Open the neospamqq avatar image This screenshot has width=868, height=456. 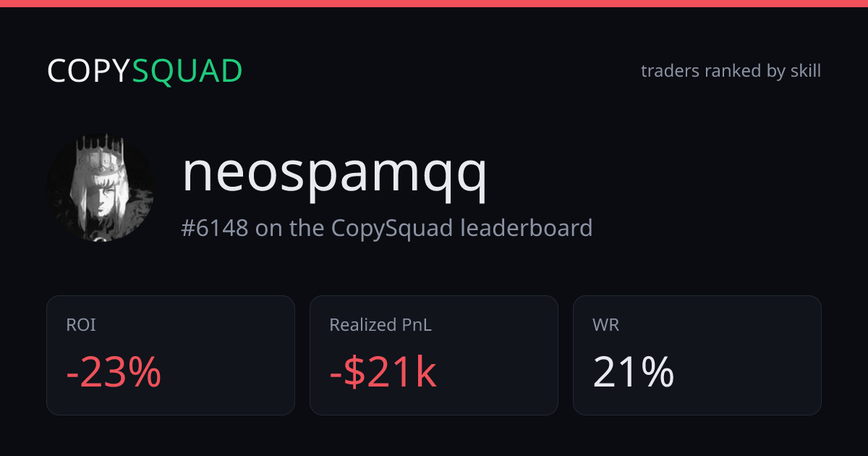tap(100, 188)
